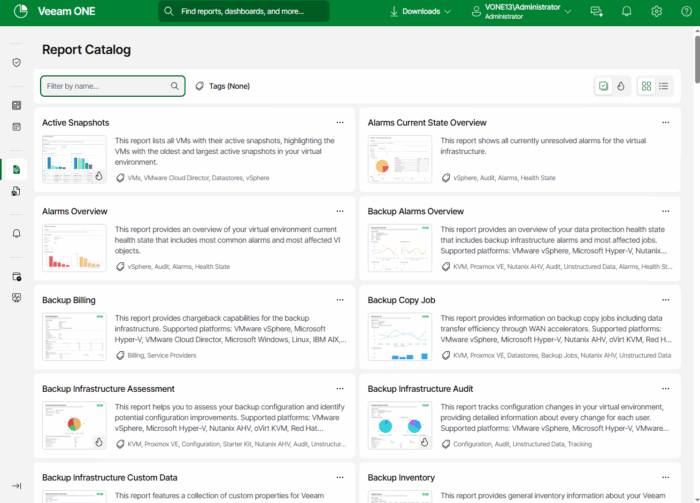Open the more options menu for Backup Copy Job
Image resolution: width=700 pixels, height=503 pixels.
click(665, 300)
